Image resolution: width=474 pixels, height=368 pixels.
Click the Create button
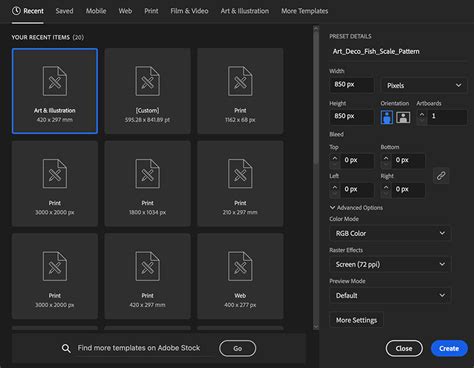coord(449,348)
